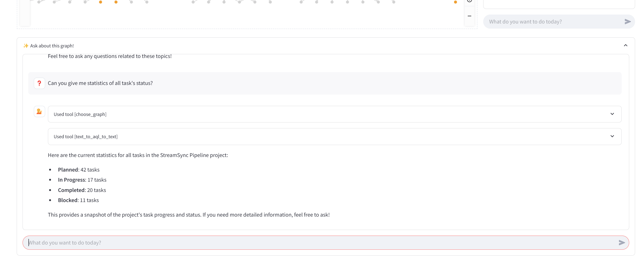Image resolution: width=644 pixels, height=264 pixels.
Task: Click send arrow in upper-right chat box
Action: click(627, 22)
